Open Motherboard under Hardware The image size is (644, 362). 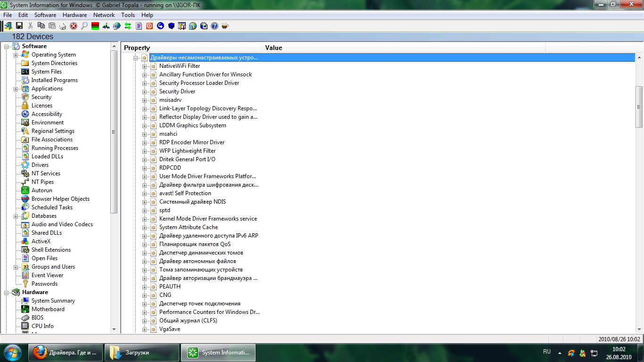click(x=48, y=309)
